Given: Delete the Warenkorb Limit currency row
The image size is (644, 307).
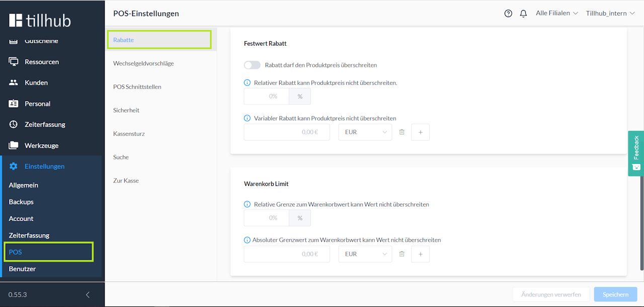Looking at the screenshot, I should 401,254.
